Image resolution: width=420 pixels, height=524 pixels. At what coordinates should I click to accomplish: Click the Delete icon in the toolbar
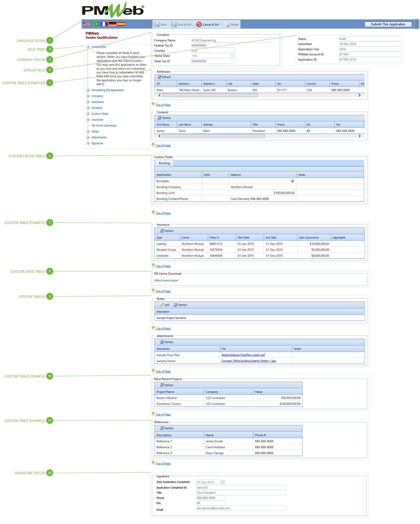227,24
